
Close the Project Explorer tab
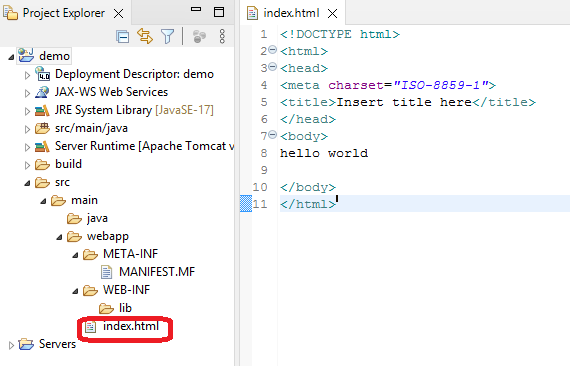pos(118,14)
